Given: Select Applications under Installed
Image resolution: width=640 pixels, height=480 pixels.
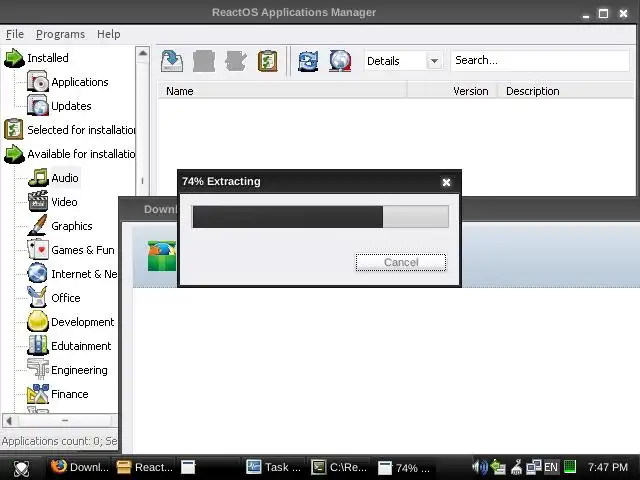Looking at the screenshot, I should tap(80, 82).
